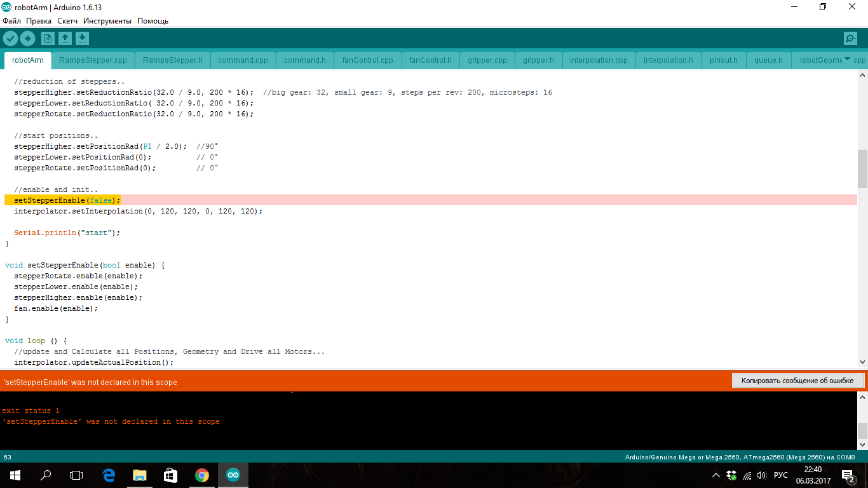Upload the sketch with arrow icon

pos(27,39)
